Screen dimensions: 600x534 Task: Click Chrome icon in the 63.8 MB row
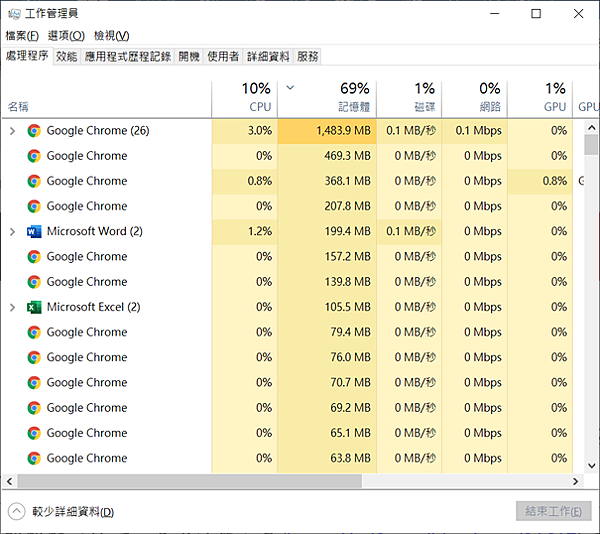pos(34,459)
